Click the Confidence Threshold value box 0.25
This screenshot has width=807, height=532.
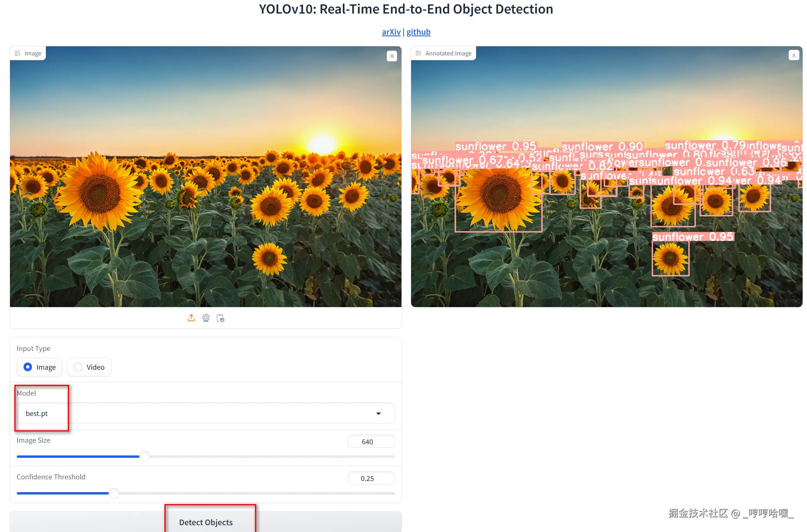(371, 478)
